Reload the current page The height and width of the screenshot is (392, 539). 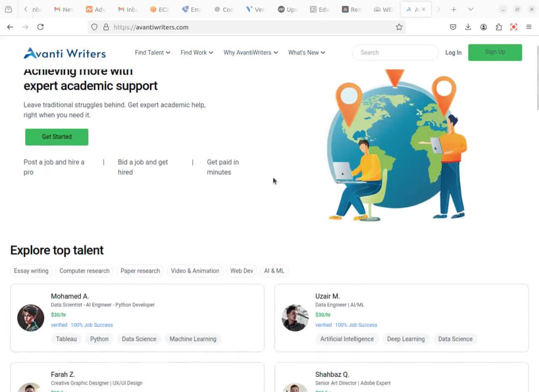pyautogui.click(x=40, y=27)
